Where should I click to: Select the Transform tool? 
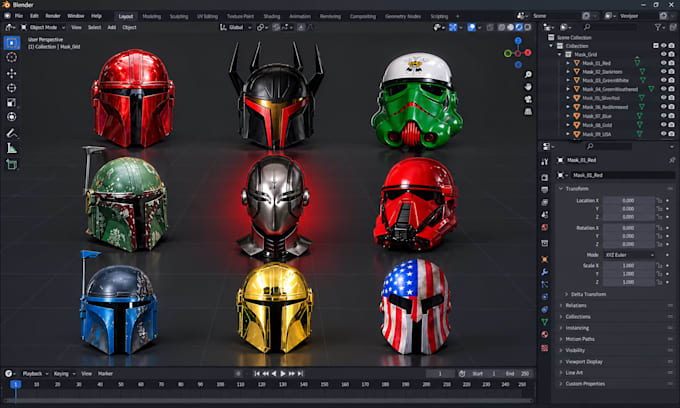click(12, 117)
